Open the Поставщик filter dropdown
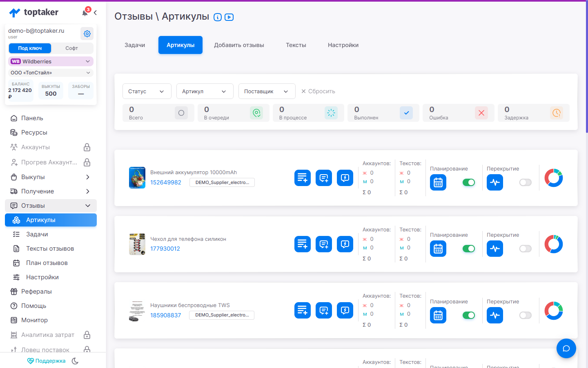This screenshot has height=368, width=588. click(267, 91)
